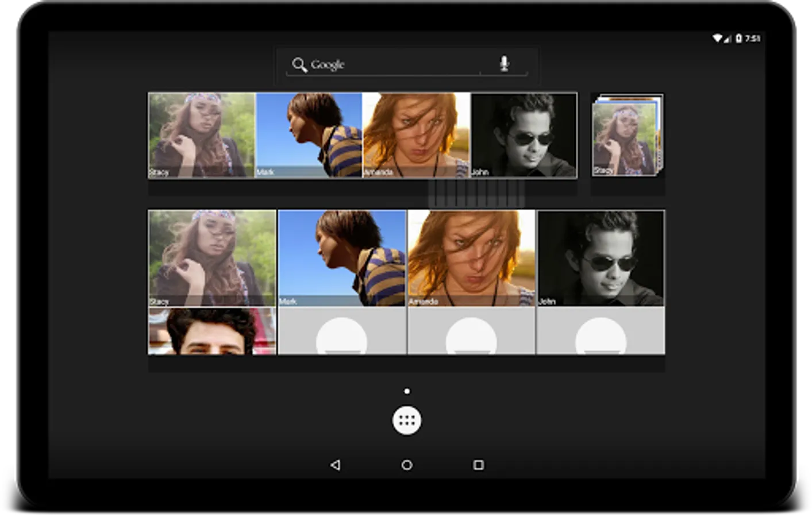The width and height of the screenshot is (812, 517).
Task: Open the stacked Stacy photo widget
Action: tap(628, 136)
